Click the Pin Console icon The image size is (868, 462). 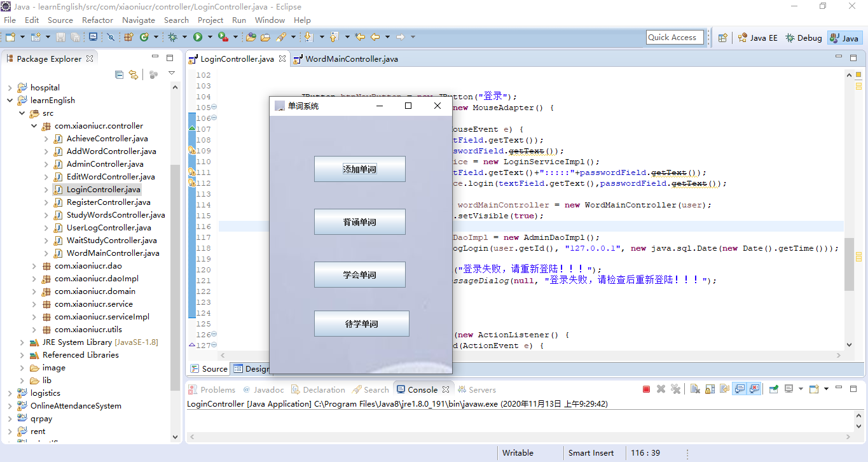tap(773, 389)
